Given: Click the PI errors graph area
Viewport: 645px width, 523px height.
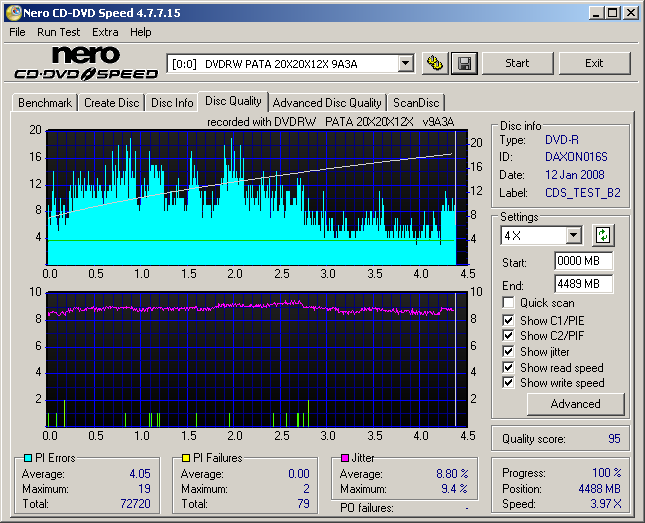Looking at the screenshot, I should pyautogui.click(x=257, y=198).
